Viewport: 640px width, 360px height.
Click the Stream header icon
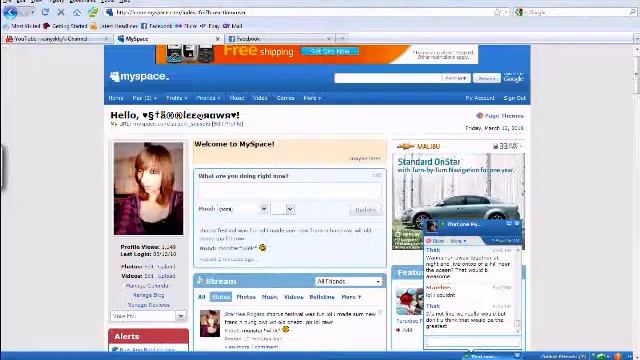pos(200,281)
